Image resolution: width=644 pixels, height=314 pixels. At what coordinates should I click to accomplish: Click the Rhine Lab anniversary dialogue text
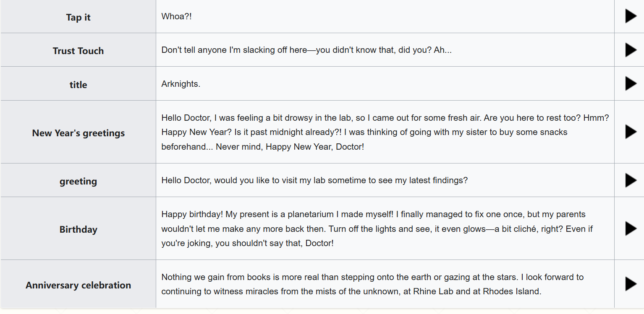click(x=372, y=284)
